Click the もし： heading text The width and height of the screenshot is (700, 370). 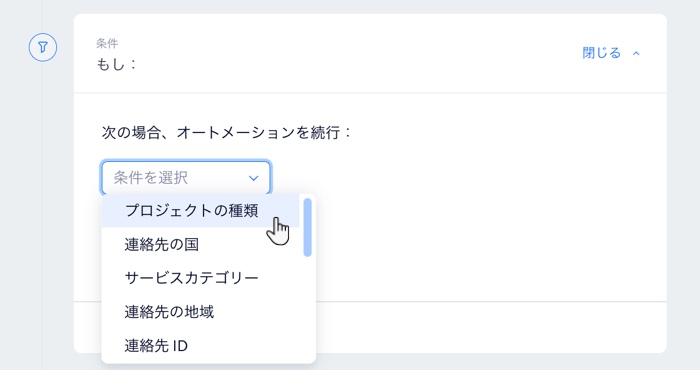click(x=116, y=65)
